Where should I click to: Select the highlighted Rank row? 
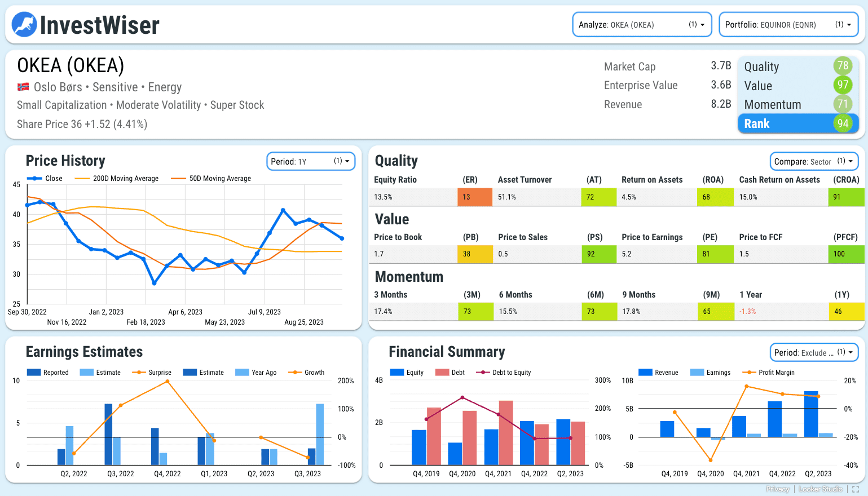(x=798, y=123)
